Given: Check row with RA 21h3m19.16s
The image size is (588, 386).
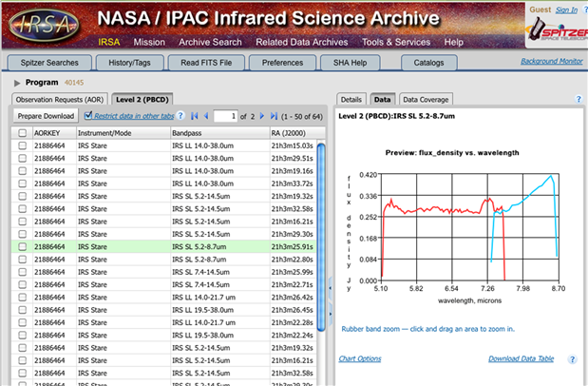Looking at the screenshot, I should [x=23, y=171].
